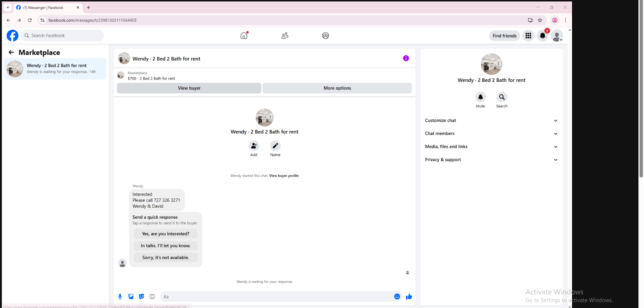Send quick response "Yes, are you interested?"
Viewport: 644px width, 308px height.
166,234
